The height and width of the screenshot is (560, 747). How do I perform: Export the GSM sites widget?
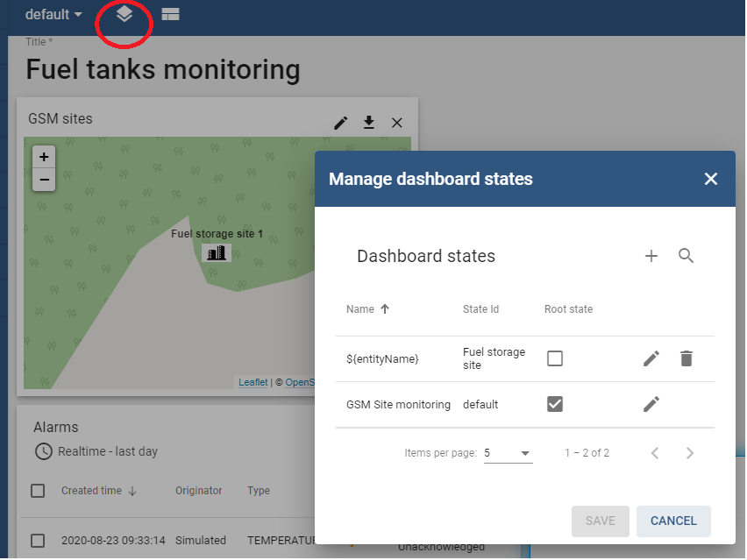click(369, 123)
